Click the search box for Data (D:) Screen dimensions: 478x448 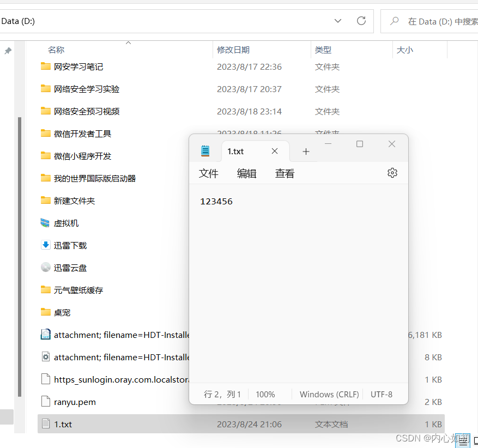(x=429, y=21)
